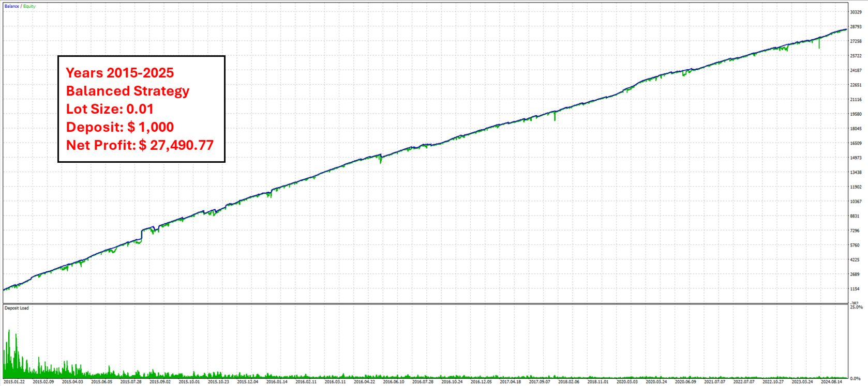
Task: Click the 2022.10.27 date label
Action: coord(773,382)
